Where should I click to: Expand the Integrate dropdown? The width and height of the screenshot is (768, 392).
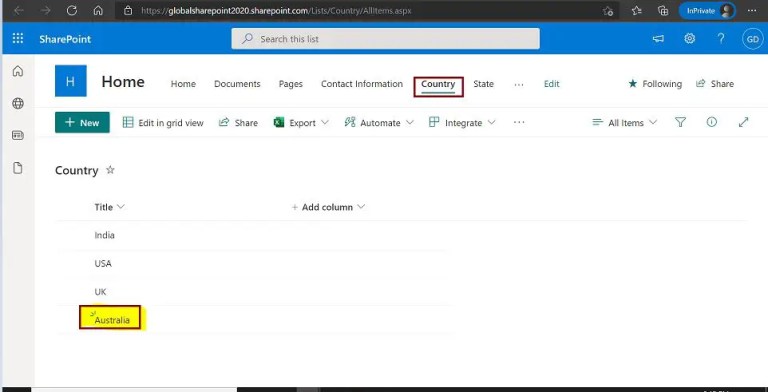point(462,122)
